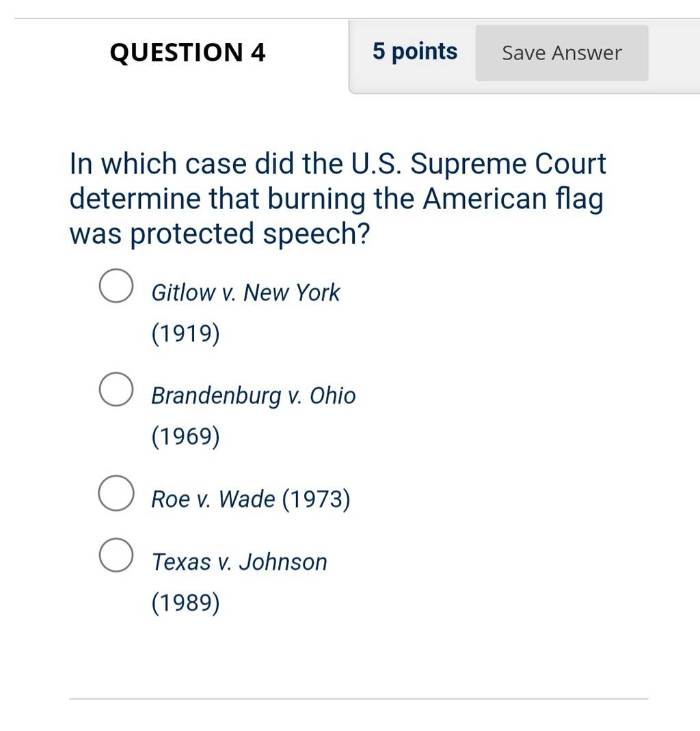This screenshot has height=731, width=700.
Task: Click the 'Gitlow v. New York' answer label
Action: [x=246, y=293]
